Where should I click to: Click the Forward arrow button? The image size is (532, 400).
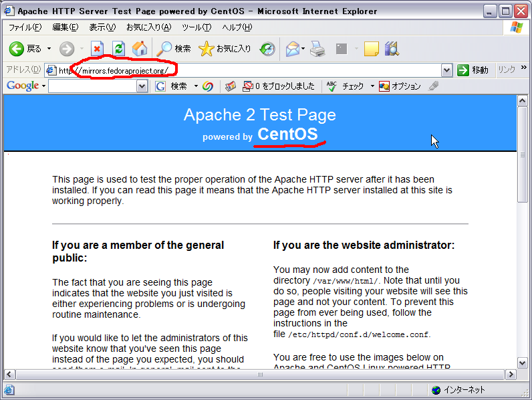67,49
